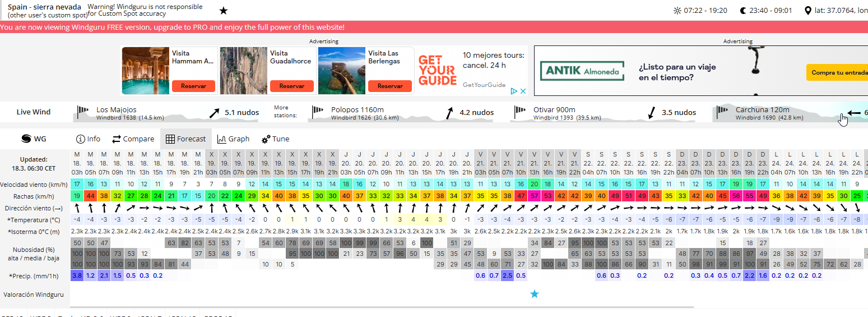Image resolution: width=868 pixels, height=317 pixels.
Task: Click the Compare arrows icon
Action: [117, 139]
